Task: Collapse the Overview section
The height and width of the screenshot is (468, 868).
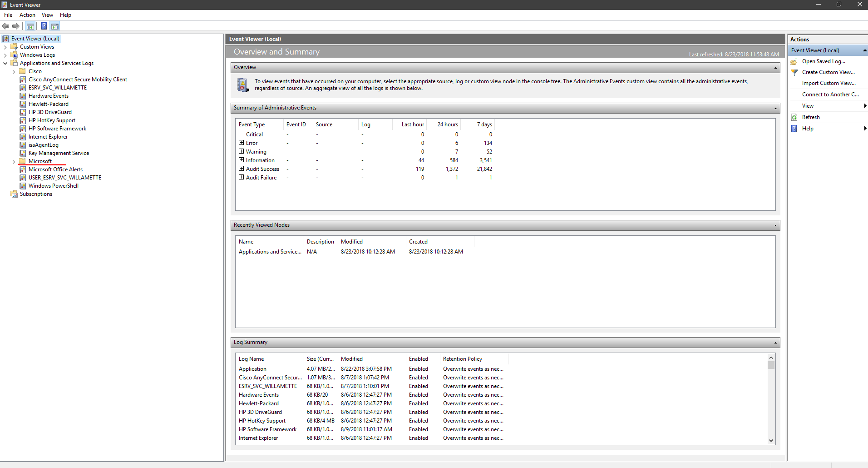Action: pos(775,68)
